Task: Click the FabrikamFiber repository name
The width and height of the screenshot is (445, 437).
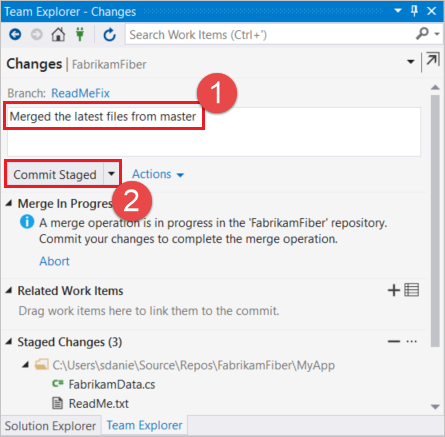Action: (109, 64)
